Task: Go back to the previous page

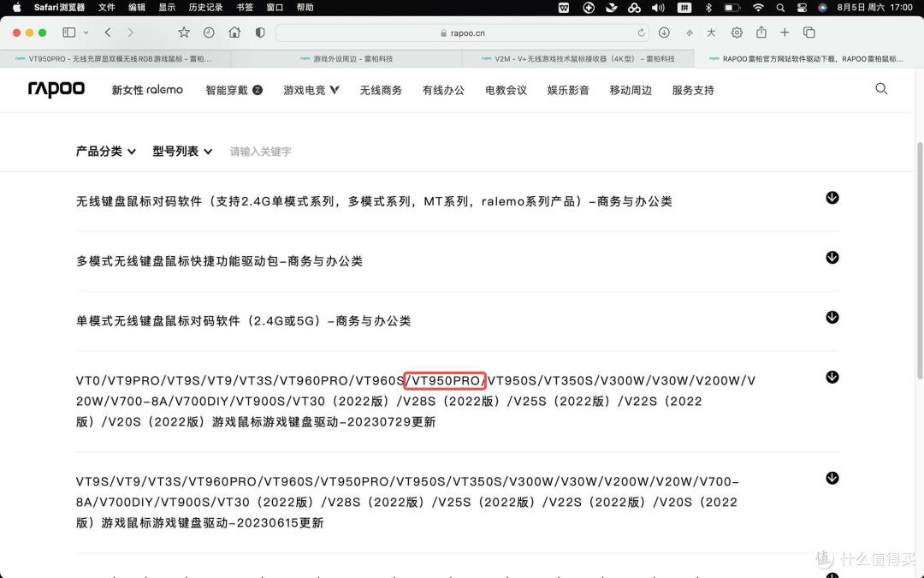Action: click(x=108, y=33)
